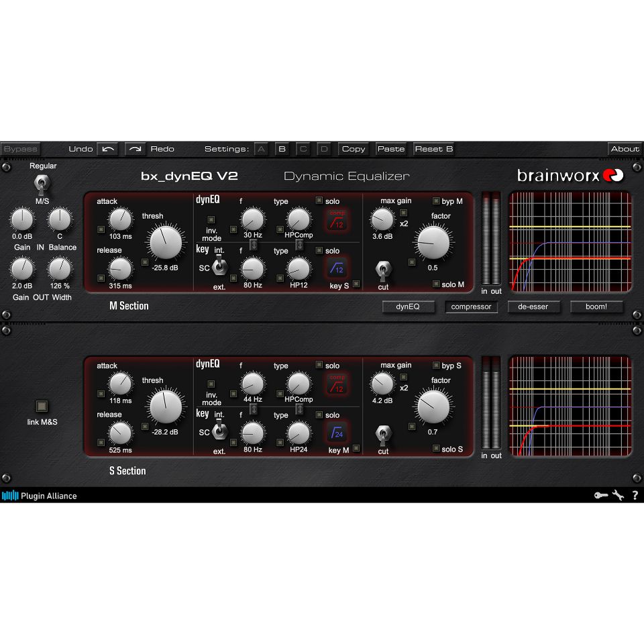The height and width of the screenshot is (644, 644).
Task: Click the type link icon in M Section
Action: (299, 245)
